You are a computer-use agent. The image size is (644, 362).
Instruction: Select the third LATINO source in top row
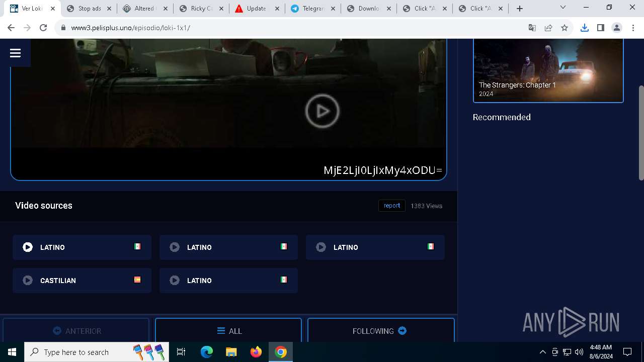tap(375, 247)
